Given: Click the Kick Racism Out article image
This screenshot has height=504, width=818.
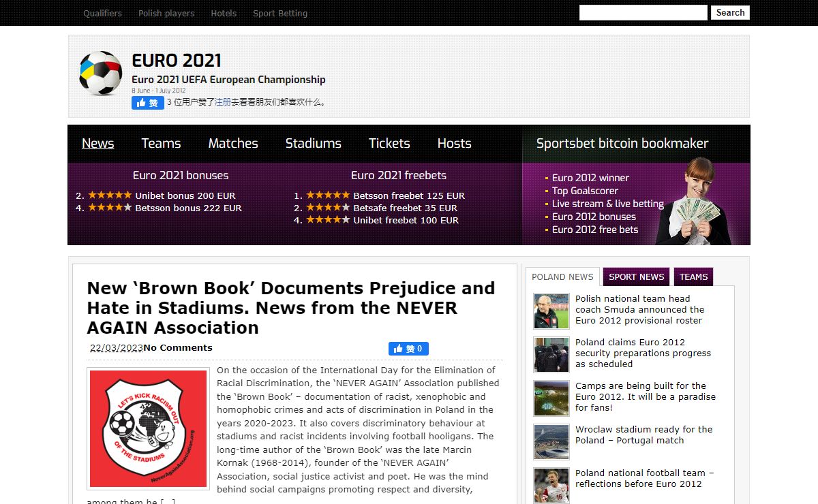Looking at the screenshot, I should pyautogui.click(x=148, y=428).
